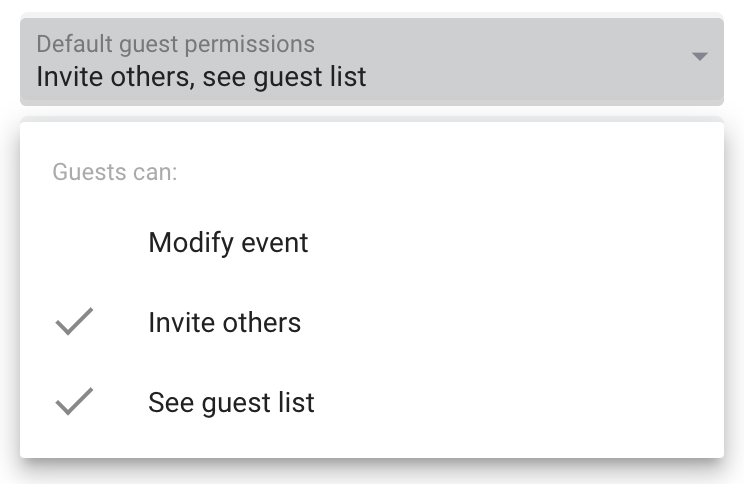The height and width of the screenshot is (484, 744).
Task: Click the See guest list checkmark icon
Action: (74, 403)
